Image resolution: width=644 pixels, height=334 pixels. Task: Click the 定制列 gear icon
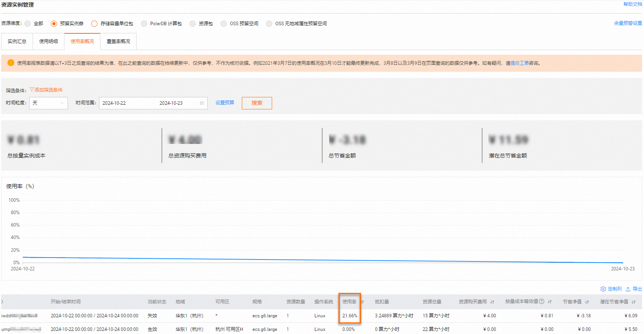pos(603,289)
